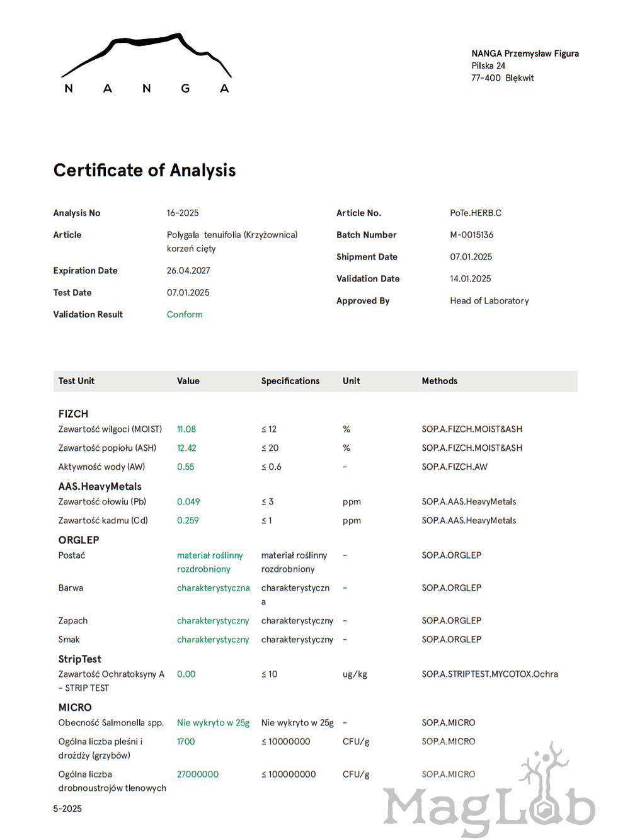Click the article number PoTe.HERB.C

pos(476,213)
